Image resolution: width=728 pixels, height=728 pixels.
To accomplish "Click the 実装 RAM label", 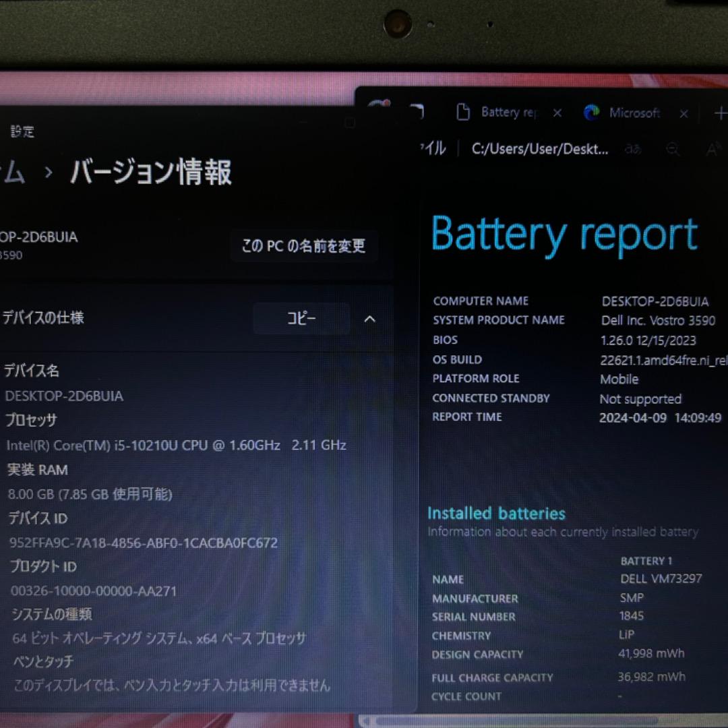I will coord(38,470).
